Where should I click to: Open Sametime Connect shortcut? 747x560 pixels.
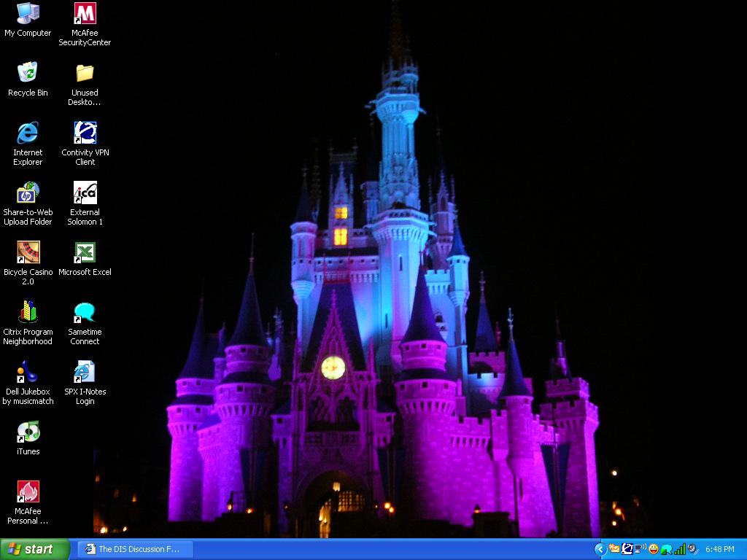(85, 323)
